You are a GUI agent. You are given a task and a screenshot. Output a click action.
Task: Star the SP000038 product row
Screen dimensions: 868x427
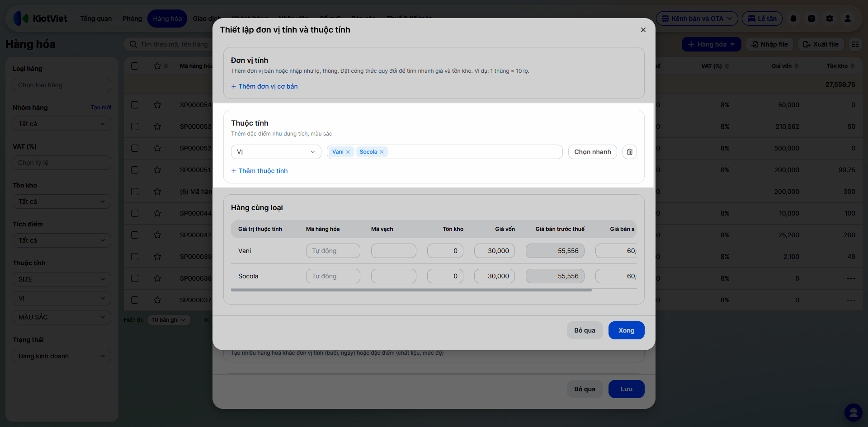pyautogui.click(x=157, y=278)
